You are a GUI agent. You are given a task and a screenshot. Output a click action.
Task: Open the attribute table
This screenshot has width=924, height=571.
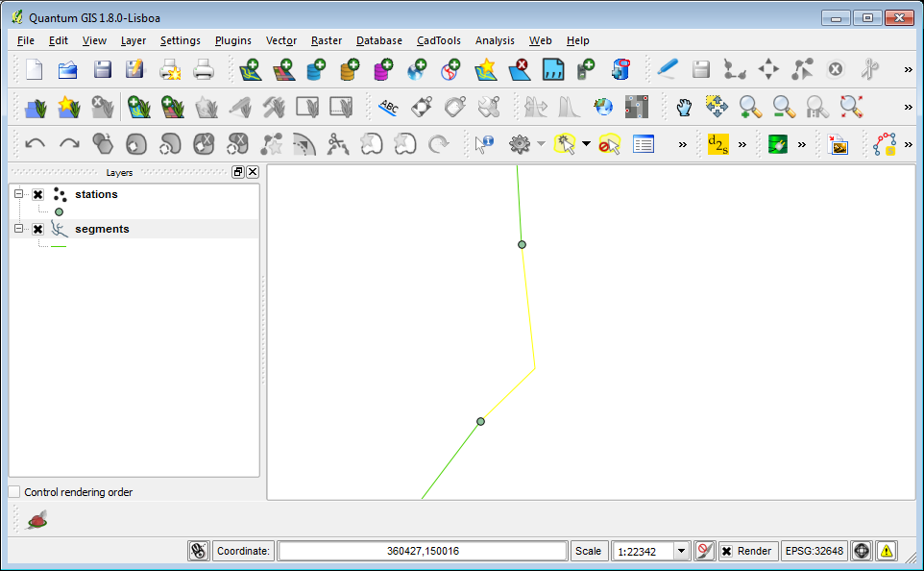coord(643,144)
